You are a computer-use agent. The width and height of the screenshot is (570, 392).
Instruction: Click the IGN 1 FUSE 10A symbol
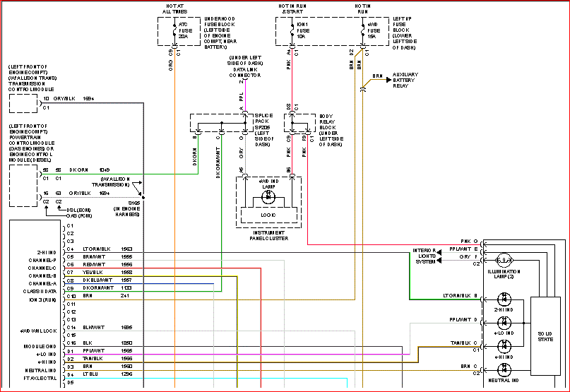(292, 30)
